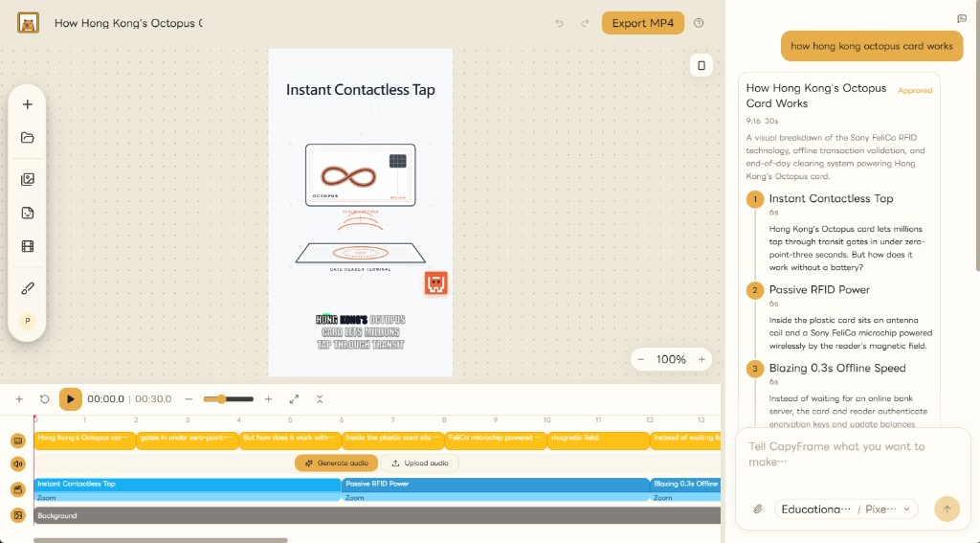Select the Blazing 0.3s Offline scene clip
The width and height of the screenshot is (980, 543).
[685, 485]
